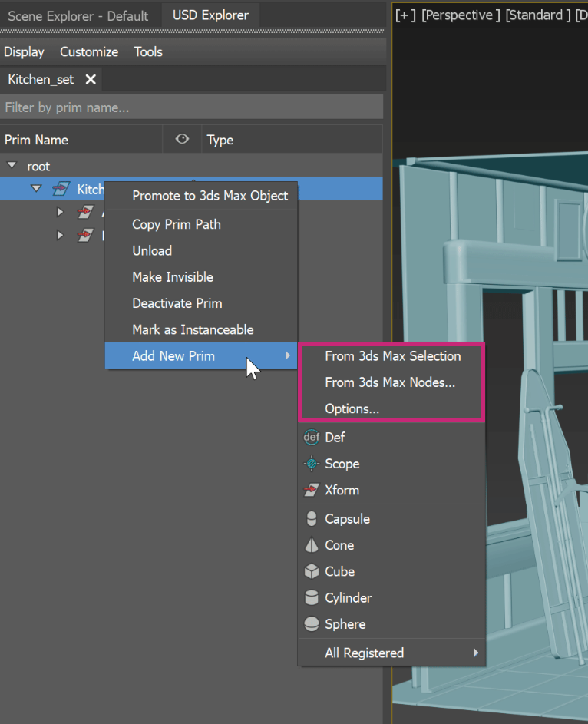Image resolution: width=588 pixels, height=724 pixels.
Task: Expand the second child prim under Kitchen_set
Action: point(60,235)
